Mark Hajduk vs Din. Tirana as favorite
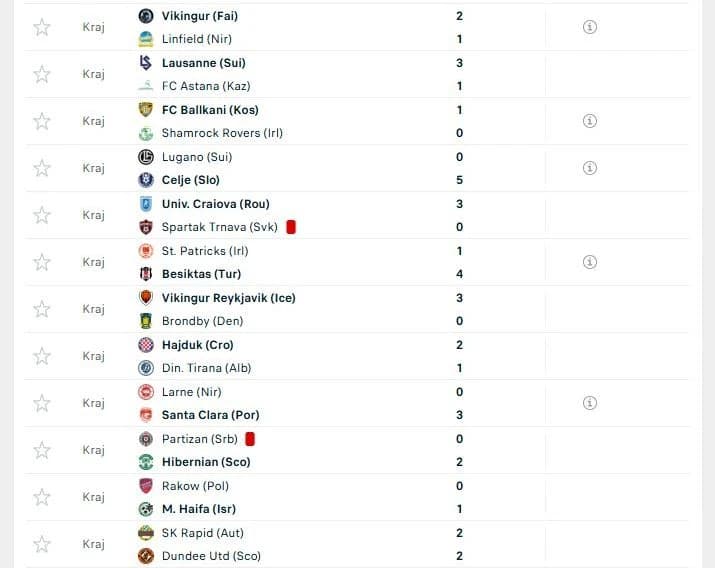 point(41,356)
